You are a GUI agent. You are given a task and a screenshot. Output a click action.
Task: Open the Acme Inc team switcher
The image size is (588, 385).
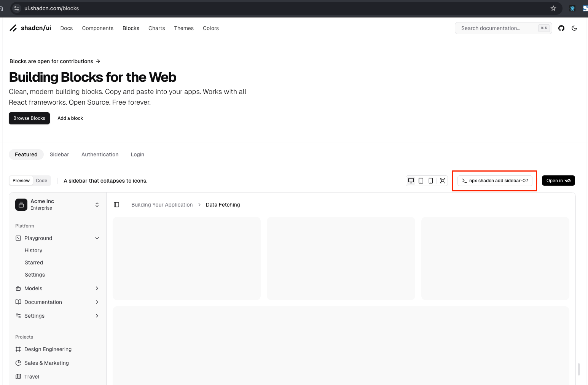[57, 205]
